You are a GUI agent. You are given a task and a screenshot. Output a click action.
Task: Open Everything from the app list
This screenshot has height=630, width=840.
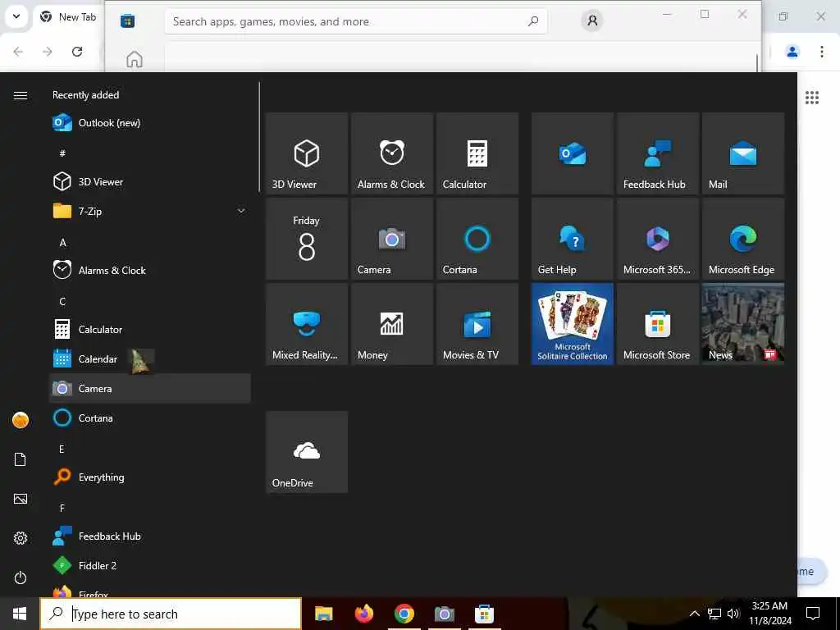pos(150,477)
